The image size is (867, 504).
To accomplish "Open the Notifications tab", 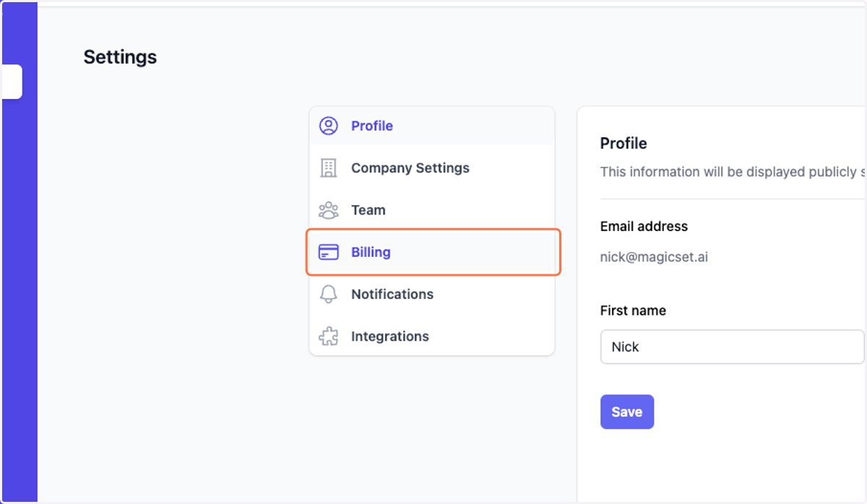I will [x=432, y=295].
